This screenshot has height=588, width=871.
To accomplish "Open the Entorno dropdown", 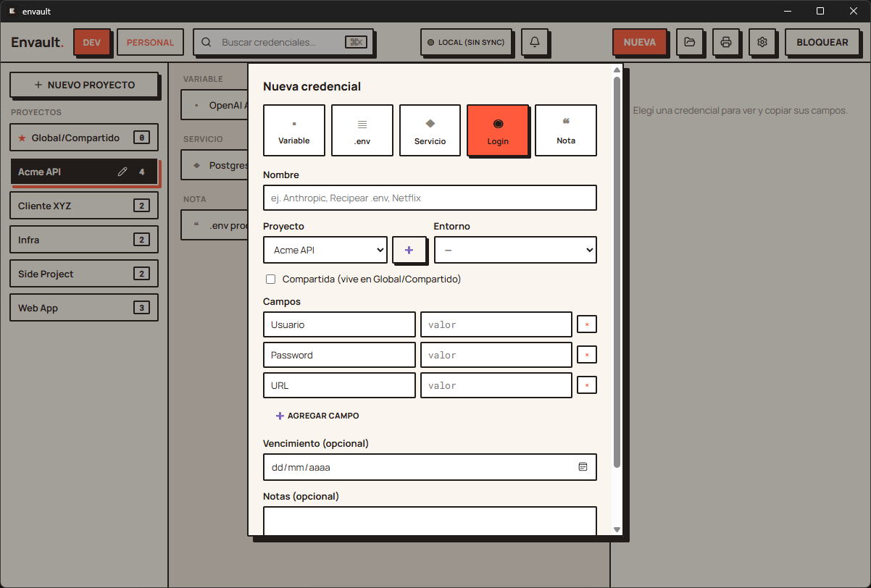I will [515, 250].
